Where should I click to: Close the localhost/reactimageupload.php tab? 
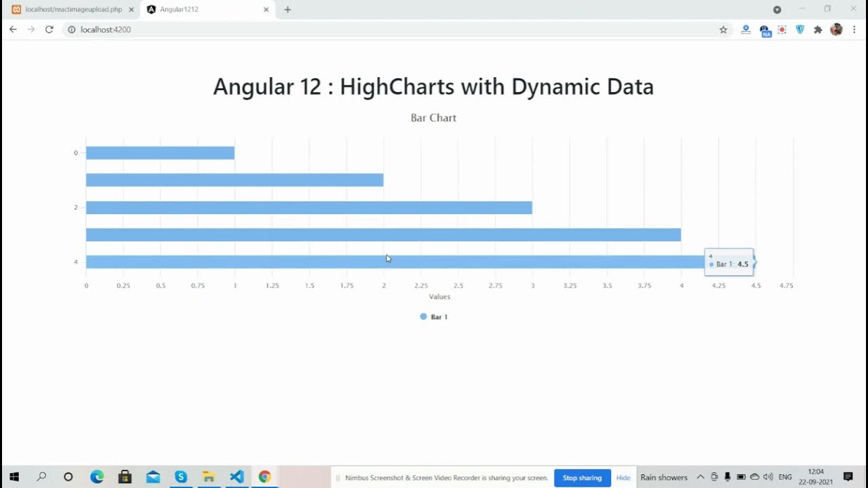(132, 9)
